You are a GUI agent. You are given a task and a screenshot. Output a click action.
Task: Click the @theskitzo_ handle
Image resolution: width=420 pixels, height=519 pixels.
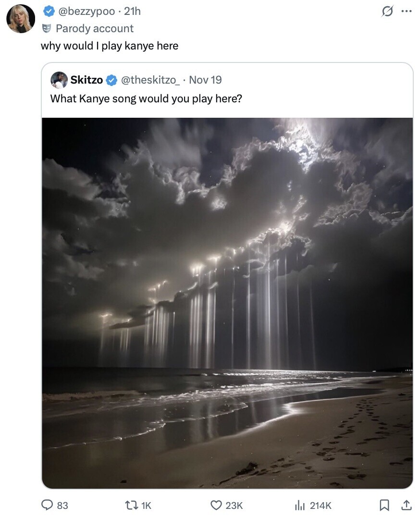click(x=150, y=80)
